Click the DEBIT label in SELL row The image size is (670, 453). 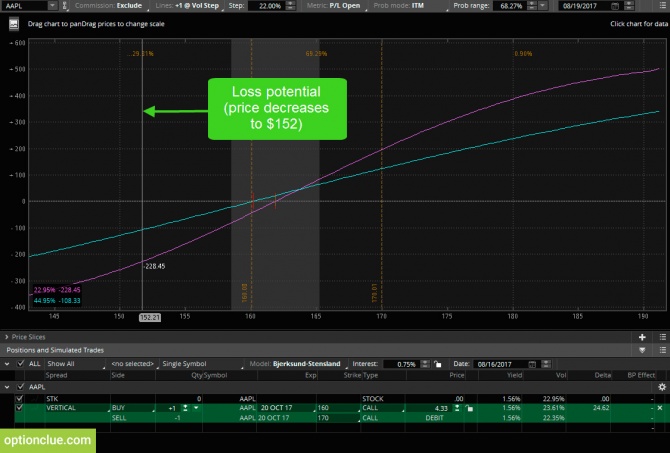click(x=434, y=418)
